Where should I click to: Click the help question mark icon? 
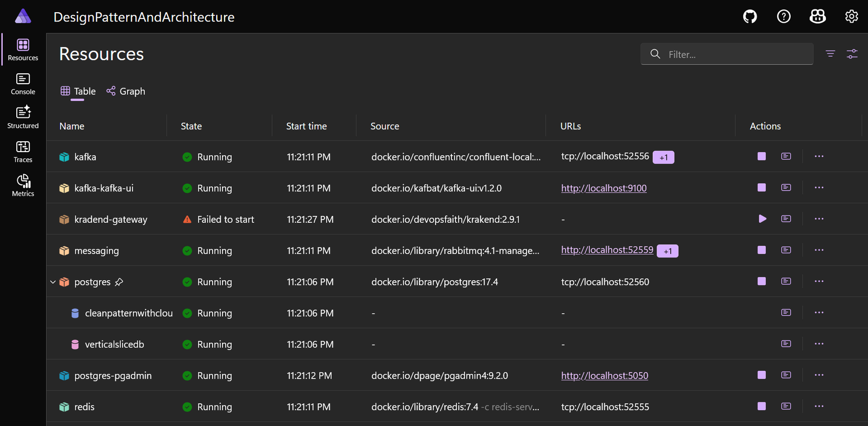pos(783,17)
